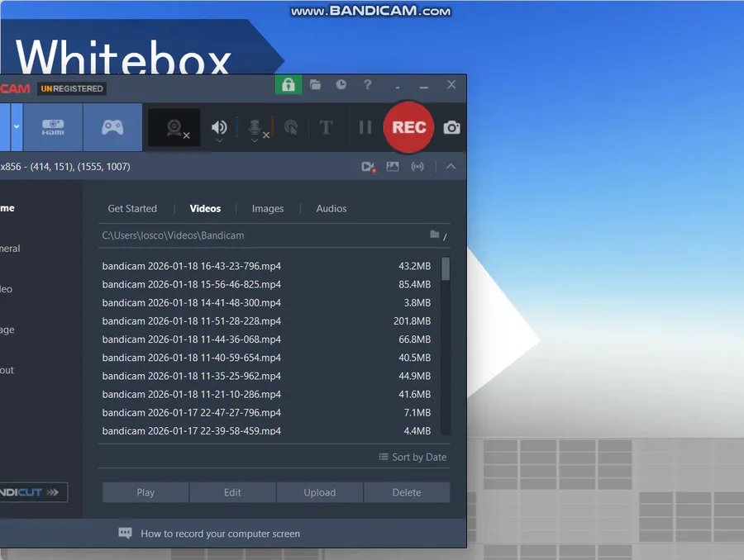Switch to the Get Started tab
744x560 pixels.
pyautogui.click(x=132, y=209)
